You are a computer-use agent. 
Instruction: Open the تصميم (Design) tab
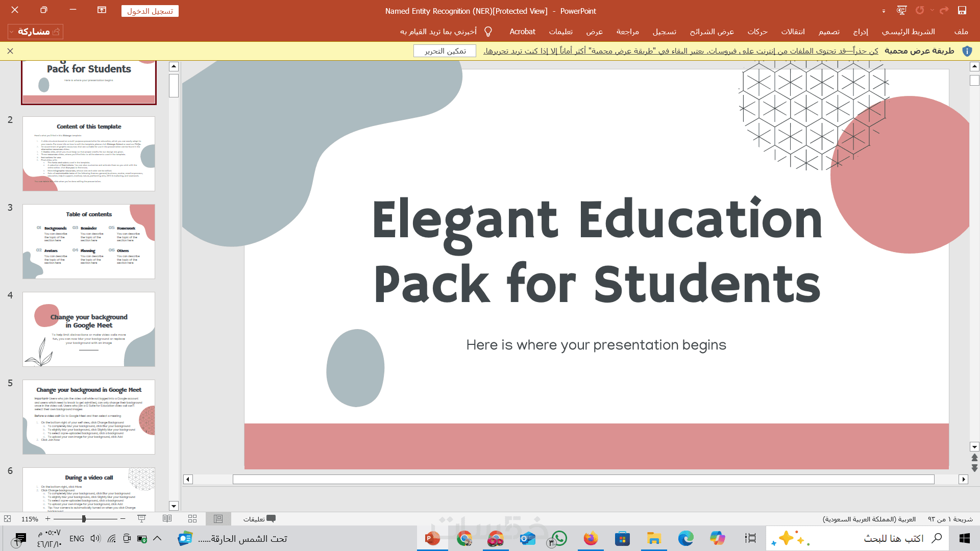click(829, 32)
